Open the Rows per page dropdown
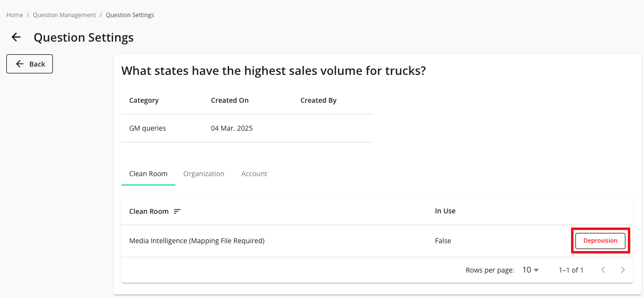 pos(530,270)
